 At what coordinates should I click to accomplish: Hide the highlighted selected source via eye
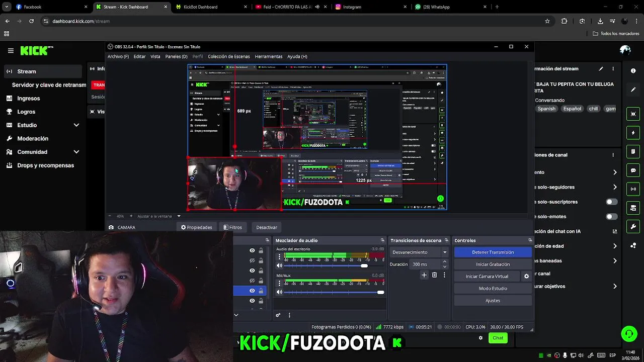(252, 291)
